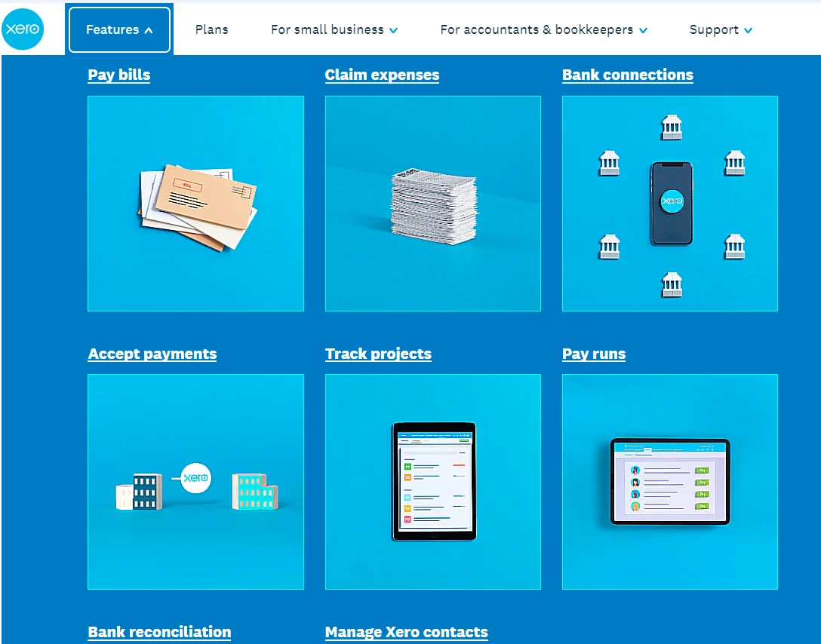821x644 pixels.
Task: Expand the For small business menu
Action: click(x=334, y=30)
